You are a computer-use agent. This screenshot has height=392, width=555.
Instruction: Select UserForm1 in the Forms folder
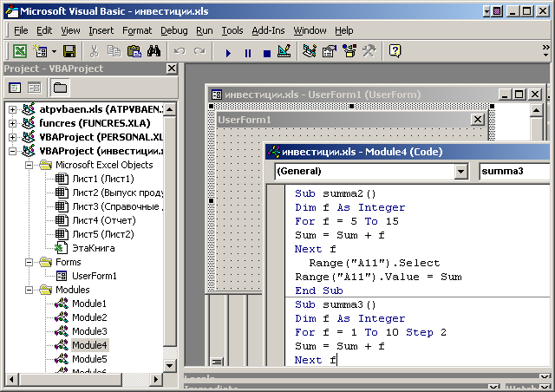tap(95, 276)
